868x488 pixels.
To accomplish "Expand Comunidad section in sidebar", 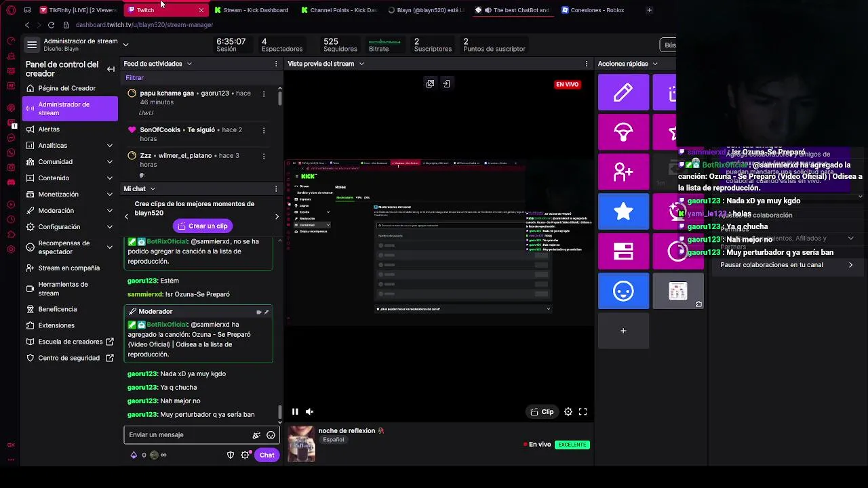I will point(110,162).
